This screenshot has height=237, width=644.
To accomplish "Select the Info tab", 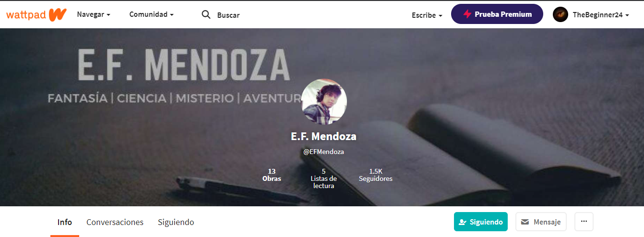I will pos(65,222).
